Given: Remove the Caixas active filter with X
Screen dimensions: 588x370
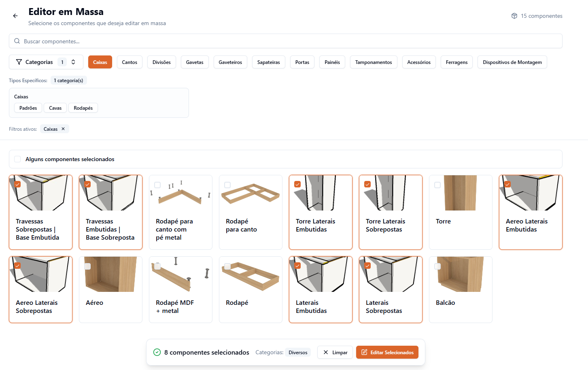Looking at the screenshot, I should 63,129.
